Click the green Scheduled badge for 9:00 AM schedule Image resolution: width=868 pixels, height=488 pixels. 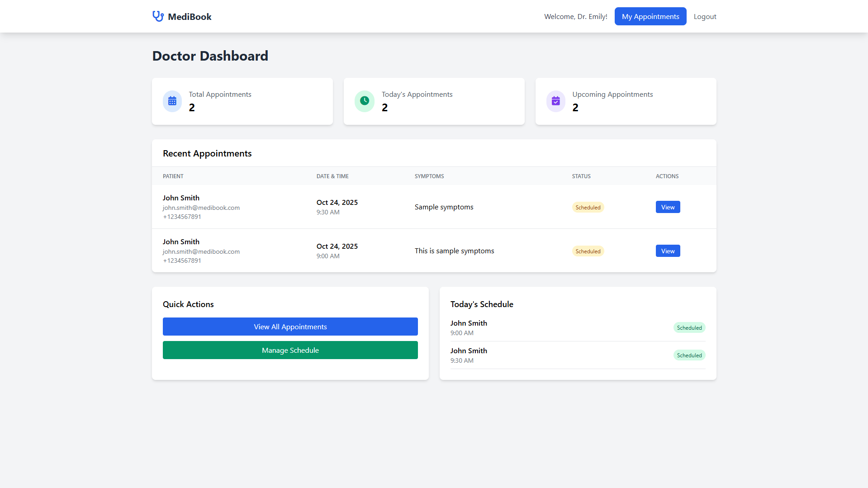pyautogui.click(x=689, y=327)
